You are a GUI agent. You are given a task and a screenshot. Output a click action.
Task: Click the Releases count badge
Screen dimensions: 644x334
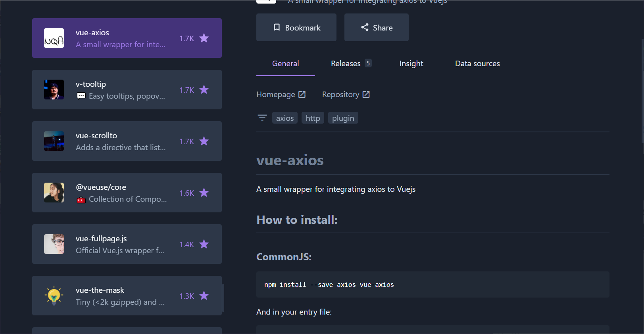point(368,63)
